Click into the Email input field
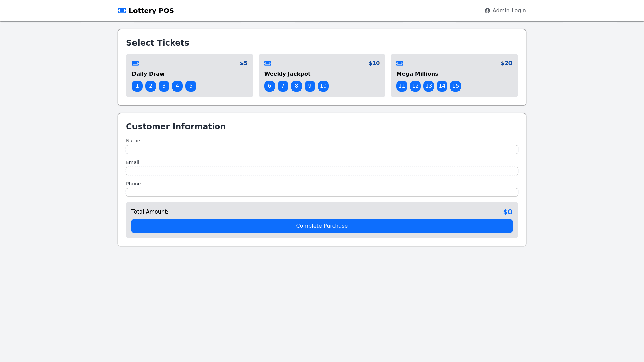 (x=322, y=171)
